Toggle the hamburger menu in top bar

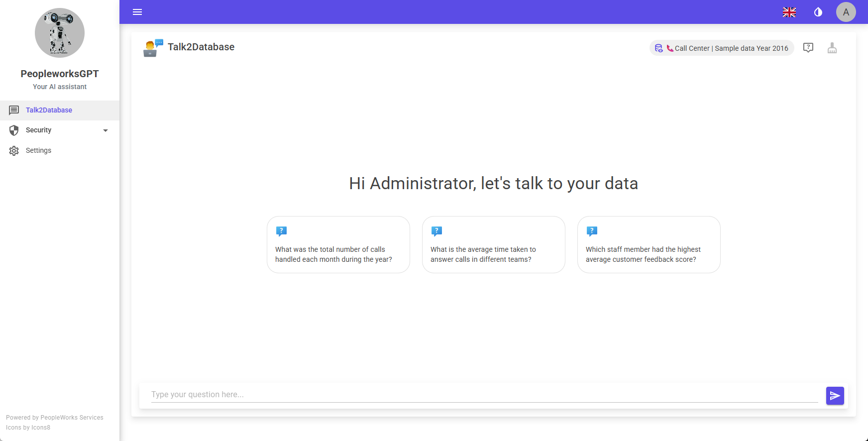[137, 12]
